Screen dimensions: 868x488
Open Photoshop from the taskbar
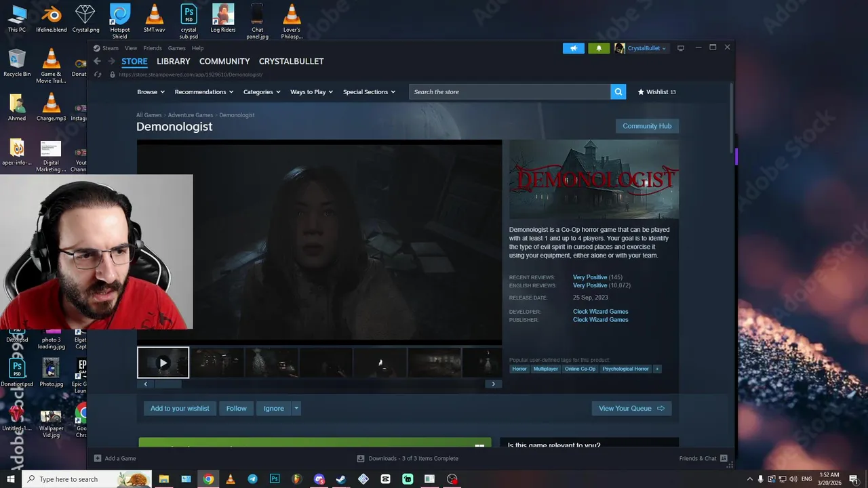(x=275, y=479)
